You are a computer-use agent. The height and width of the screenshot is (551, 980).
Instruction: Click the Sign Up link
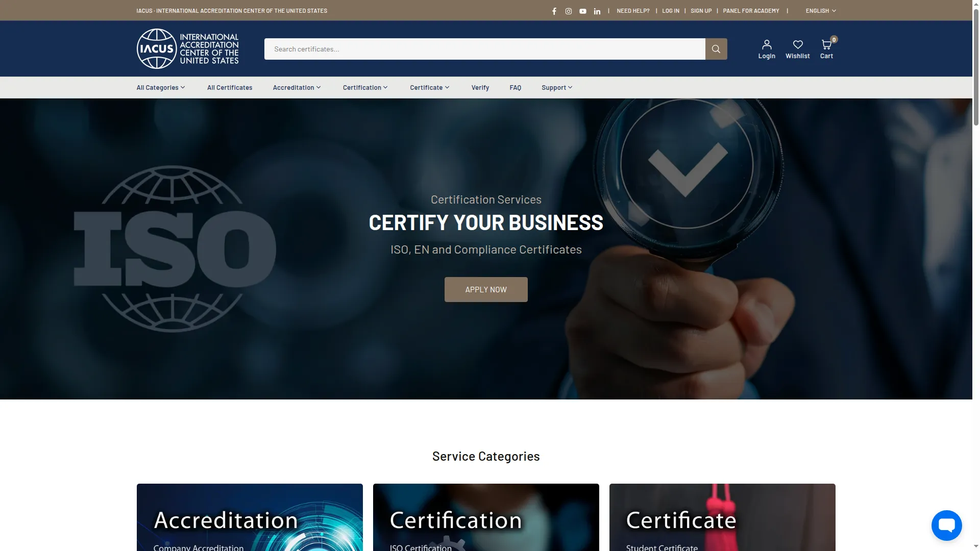click(x=701, y=11)
